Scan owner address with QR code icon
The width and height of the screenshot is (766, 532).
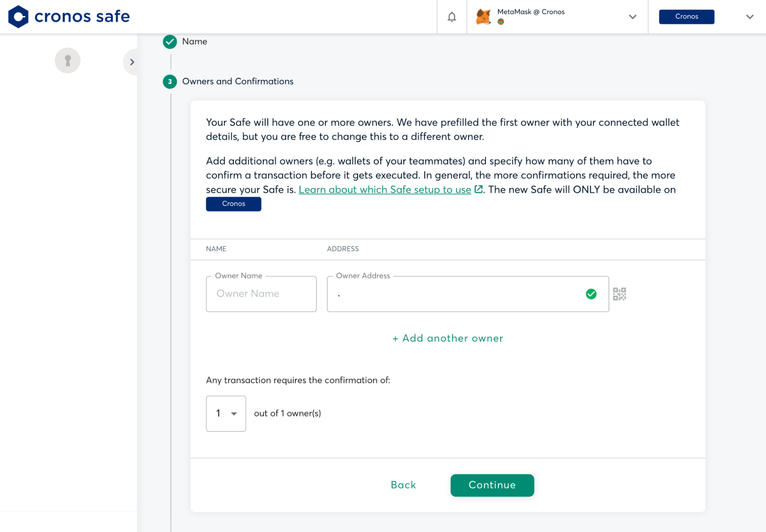(619, 294)
